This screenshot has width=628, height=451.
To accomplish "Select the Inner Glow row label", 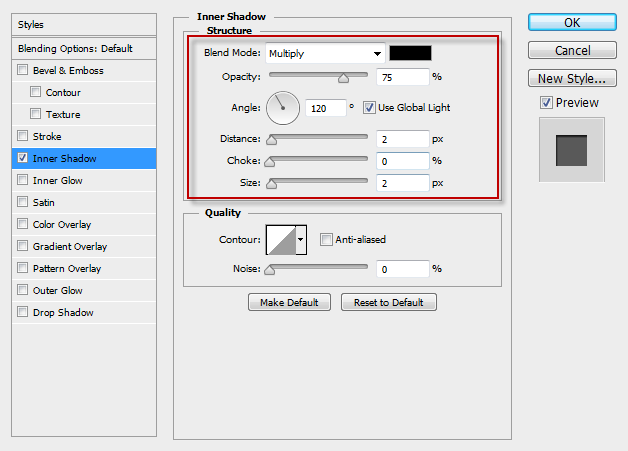I will 58,181.
